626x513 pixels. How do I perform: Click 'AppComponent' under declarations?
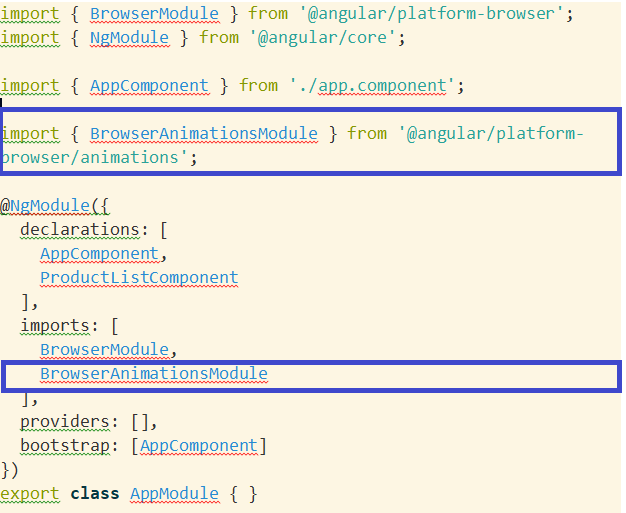click(x=99, y=254)
